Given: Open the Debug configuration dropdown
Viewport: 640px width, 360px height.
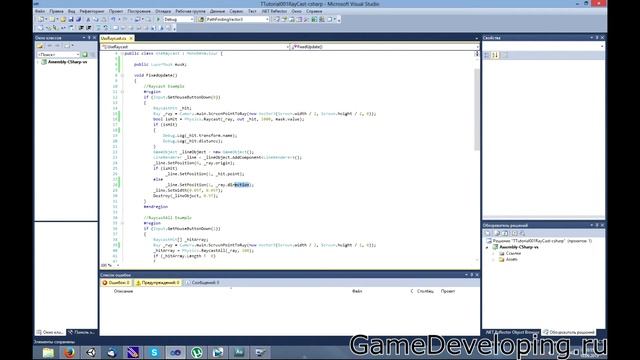Looking at the screenshot, I should point(179,19).
